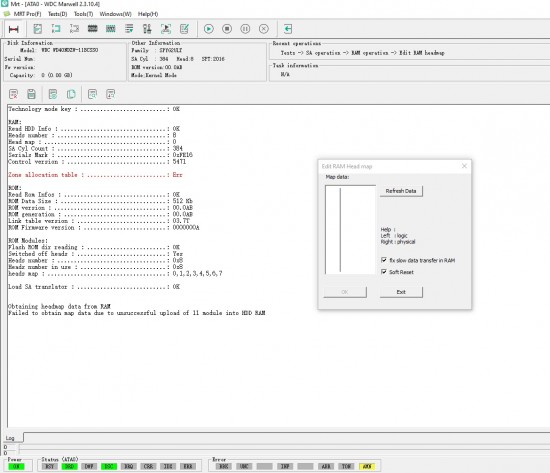Click the framed play-arrow script icon
The height and width of the screenshot is (473, 550).
coord(166,29)
